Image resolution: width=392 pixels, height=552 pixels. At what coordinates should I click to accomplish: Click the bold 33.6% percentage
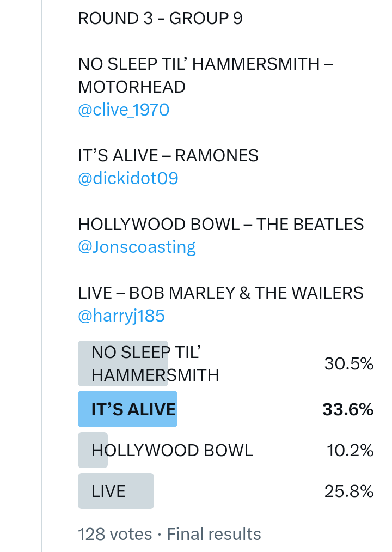coord(347,409)
